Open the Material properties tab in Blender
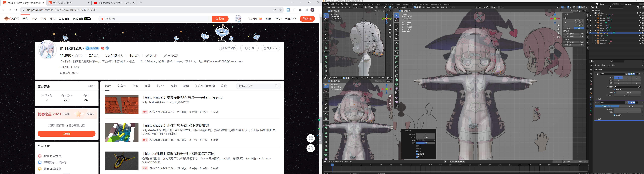 point(591,115)
